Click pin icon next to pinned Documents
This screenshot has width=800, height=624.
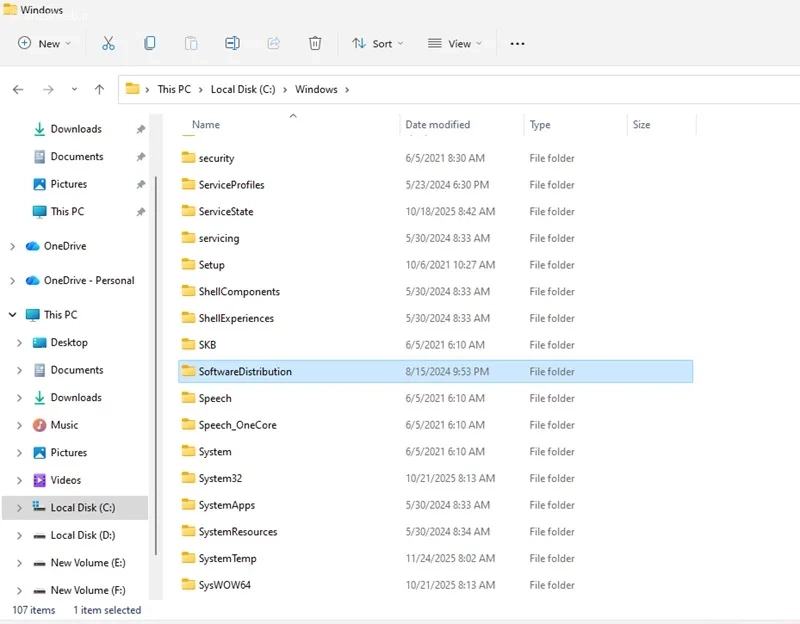coord(140,157)
